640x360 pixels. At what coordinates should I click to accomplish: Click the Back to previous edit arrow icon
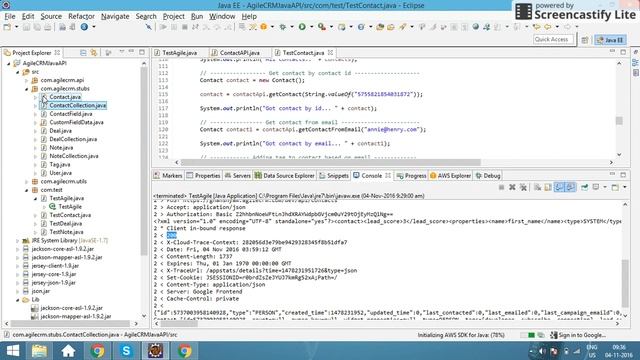[x=536, y=27]
